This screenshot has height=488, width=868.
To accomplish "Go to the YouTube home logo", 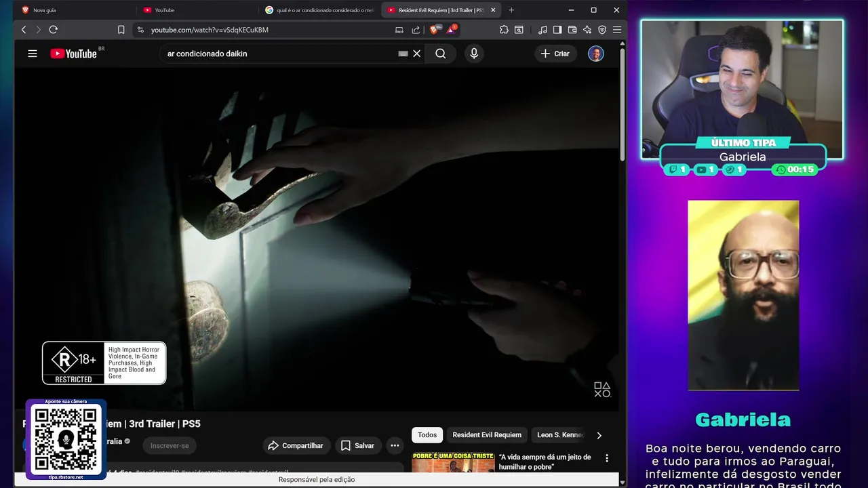I will coord(74,54).
